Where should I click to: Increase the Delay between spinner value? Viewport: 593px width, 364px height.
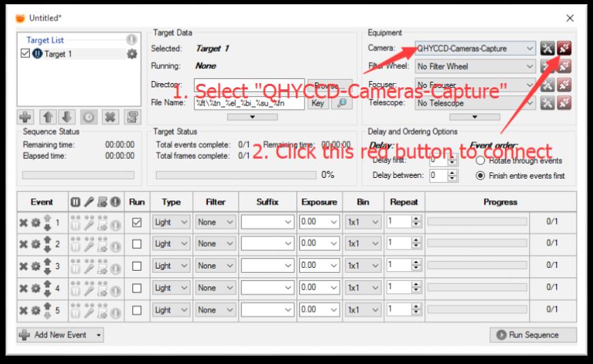pyautogui.click(x=453, y=172)
